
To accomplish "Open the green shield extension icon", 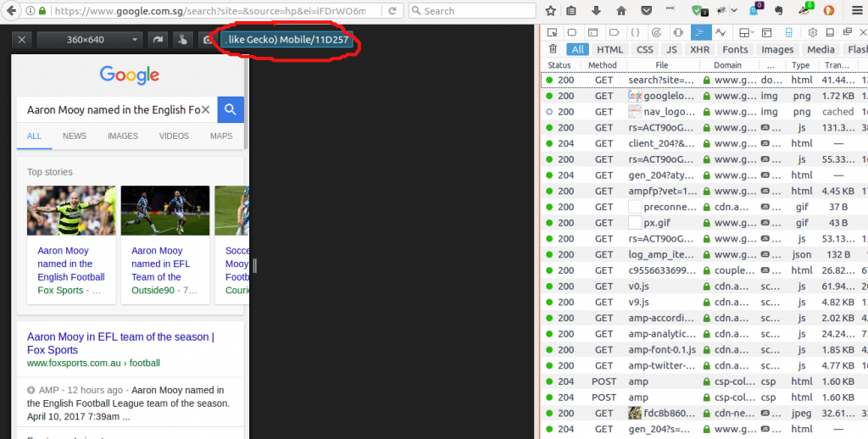I will [698, 10].
